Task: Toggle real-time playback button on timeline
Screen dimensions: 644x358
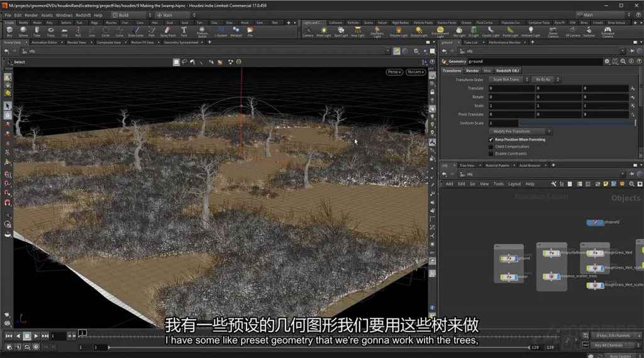Action: point(36,347)
